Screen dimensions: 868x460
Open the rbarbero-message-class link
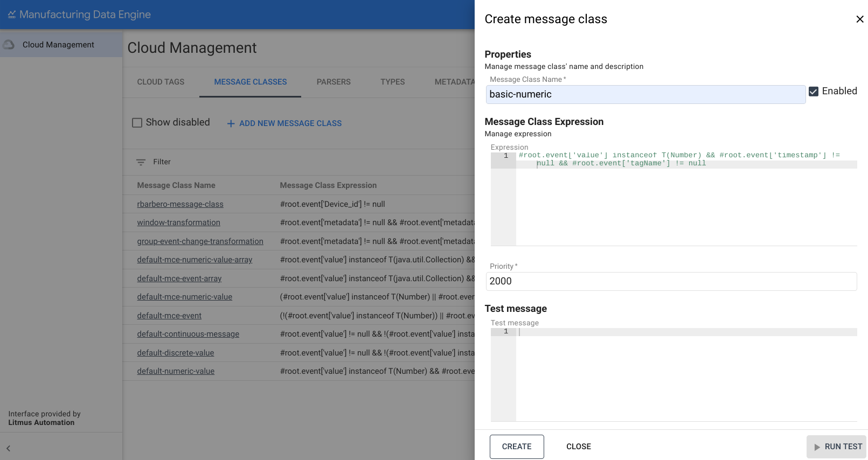point(180,204)
